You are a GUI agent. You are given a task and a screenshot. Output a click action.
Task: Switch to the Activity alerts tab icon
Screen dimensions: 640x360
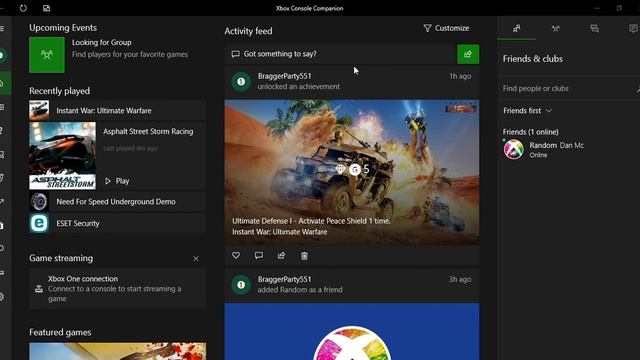(x=633, y=28)
